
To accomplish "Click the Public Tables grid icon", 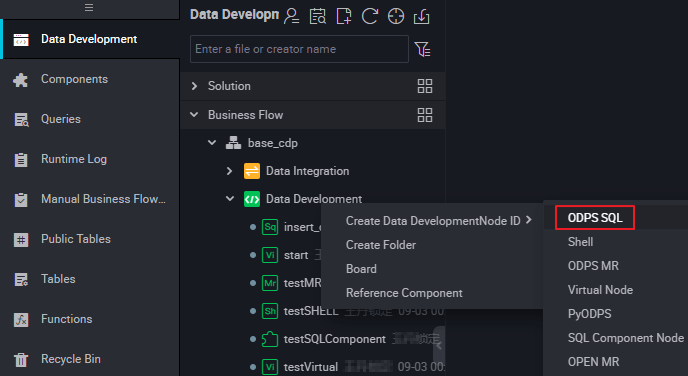I will click(21, 240).
